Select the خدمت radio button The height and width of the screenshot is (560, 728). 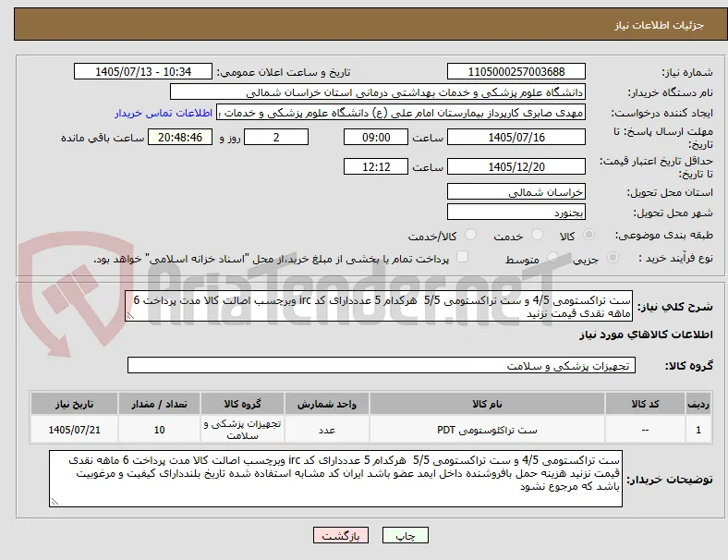pyautogui.click(x=537, y=235)
